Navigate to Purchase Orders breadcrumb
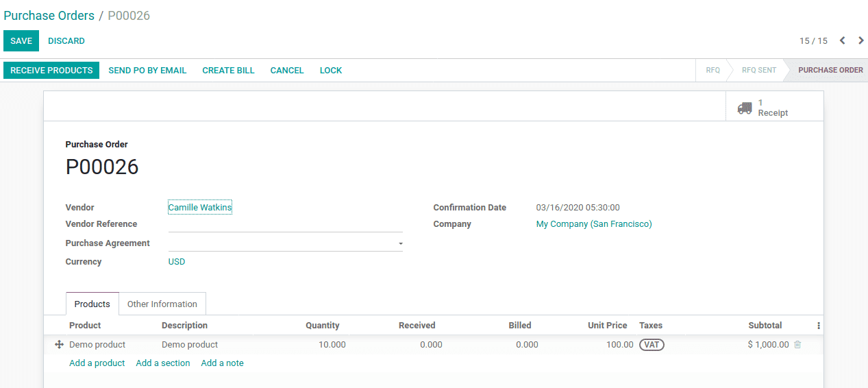 coord(49,16)
